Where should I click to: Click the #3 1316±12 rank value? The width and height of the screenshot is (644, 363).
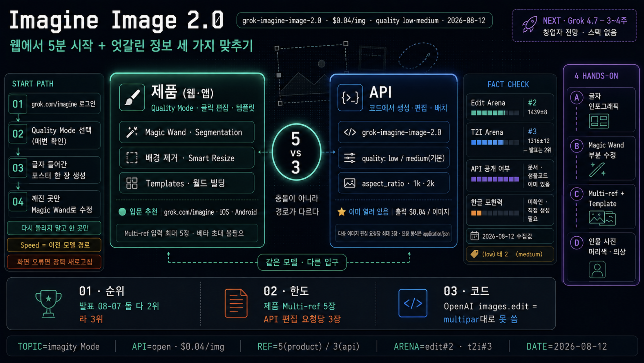[x=538, y=136]
